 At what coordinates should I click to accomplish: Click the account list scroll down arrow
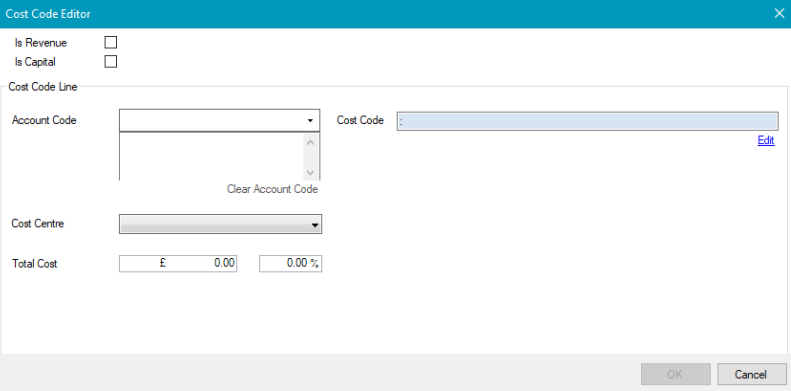pyautogui.click(x=310, y=173)
